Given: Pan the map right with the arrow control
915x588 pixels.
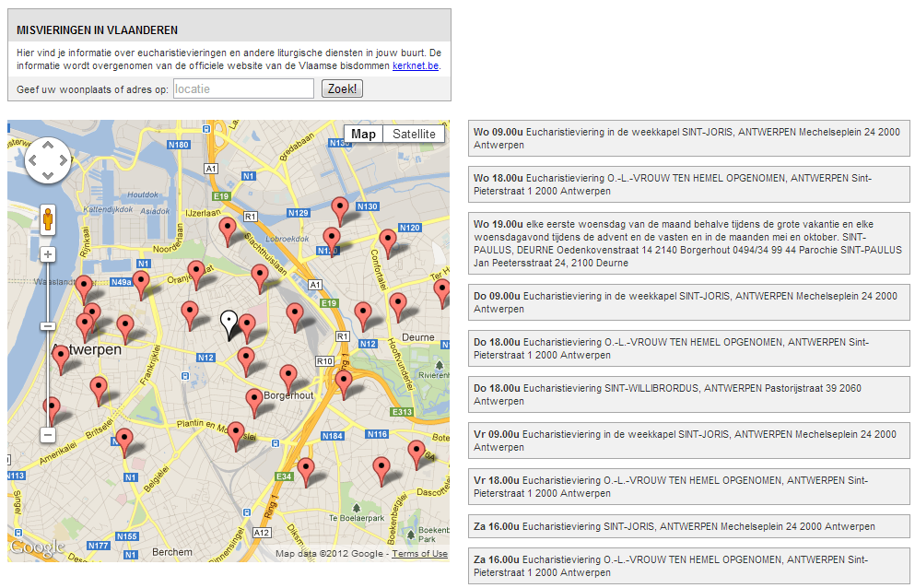Looking at the screenshot, I should 63,160.
